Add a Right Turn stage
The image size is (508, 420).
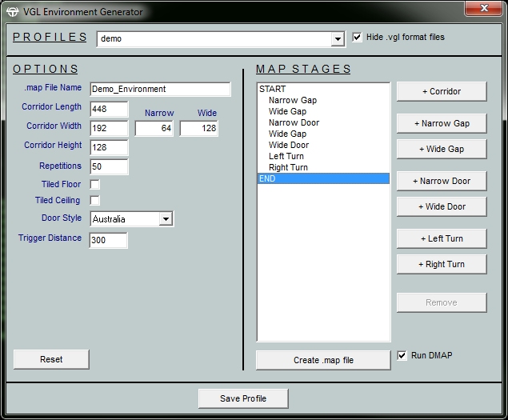442,264
